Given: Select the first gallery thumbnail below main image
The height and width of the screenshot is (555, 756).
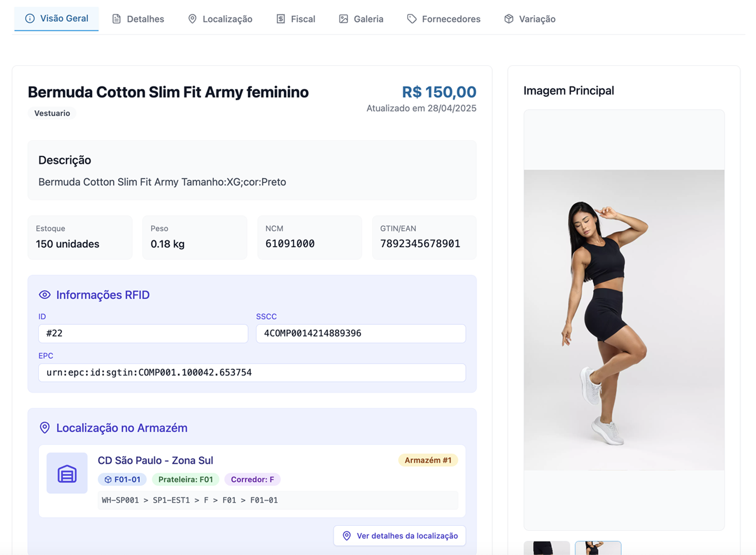Looking at the screenshot, I should (546, 548).
